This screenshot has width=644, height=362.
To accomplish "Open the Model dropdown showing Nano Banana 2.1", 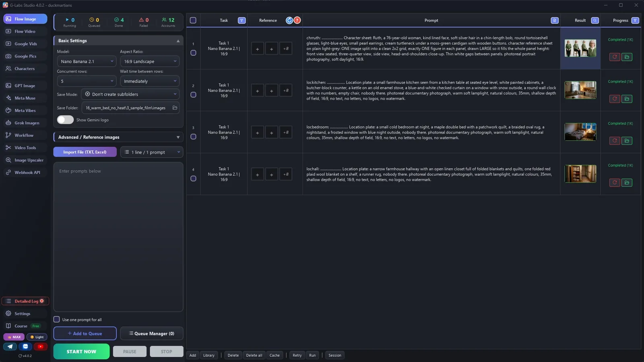I will point(87,62).
